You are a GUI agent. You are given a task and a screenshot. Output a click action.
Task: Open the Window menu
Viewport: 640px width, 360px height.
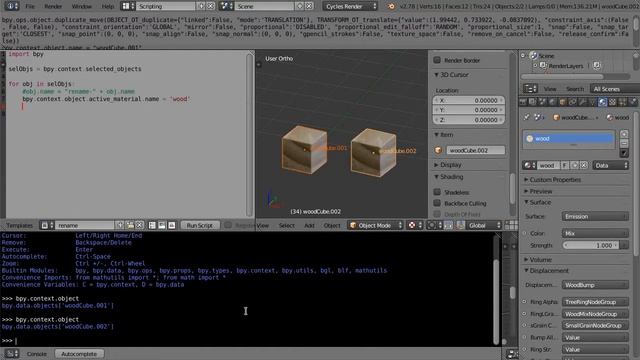[x=82, y=6]
